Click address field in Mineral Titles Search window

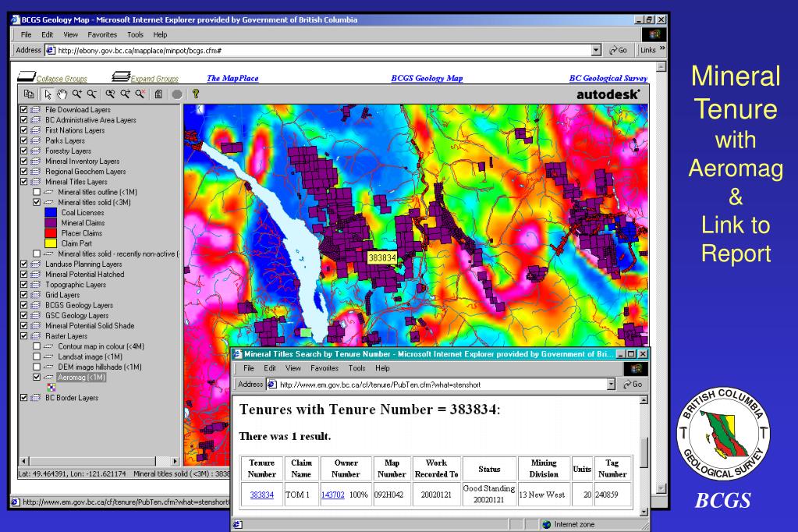pyautogui.click(x=442, y=385)
